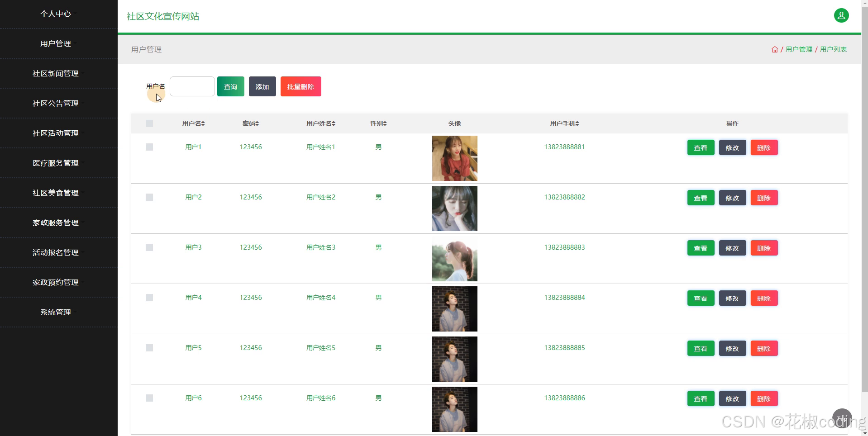Select the checkbox for 用户6 row

point(149,398)
